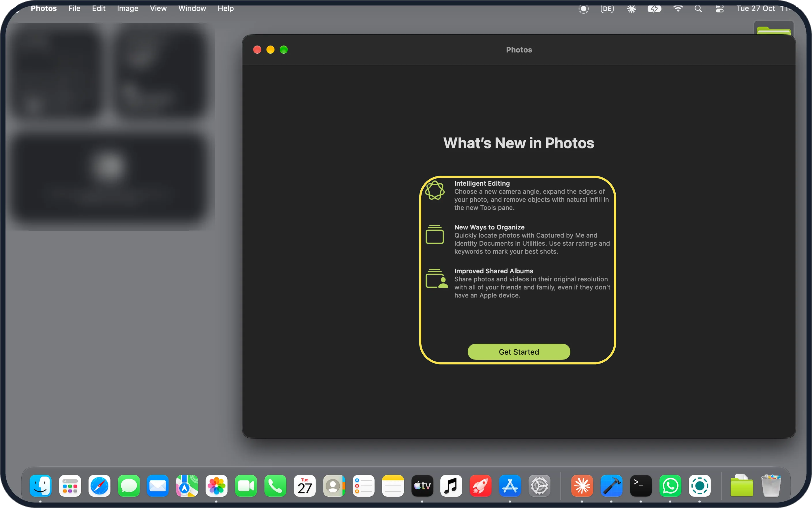Open Messages from the Dock
The image size is (812, 508).
tap(129, 486)
